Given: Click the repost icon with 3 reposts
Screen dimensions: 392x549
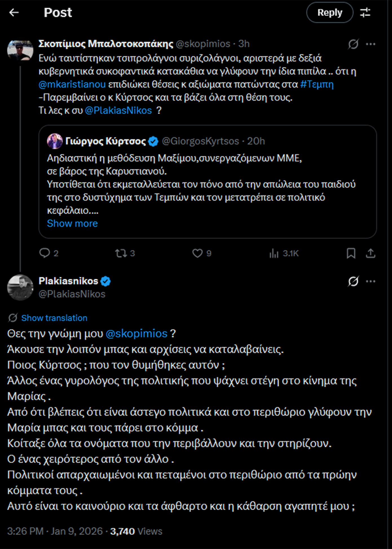Looking at the screenshot, I should (121, 253).
